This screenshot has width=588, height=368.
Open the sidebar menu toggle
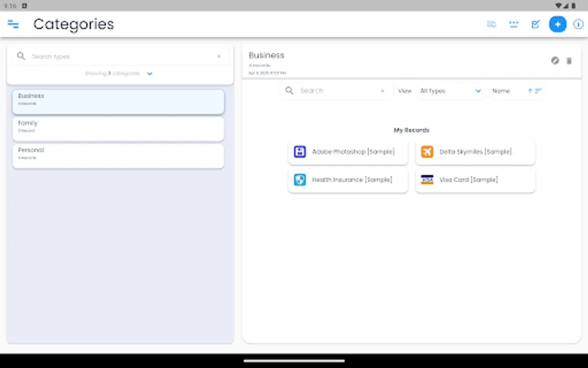[13, 24]
